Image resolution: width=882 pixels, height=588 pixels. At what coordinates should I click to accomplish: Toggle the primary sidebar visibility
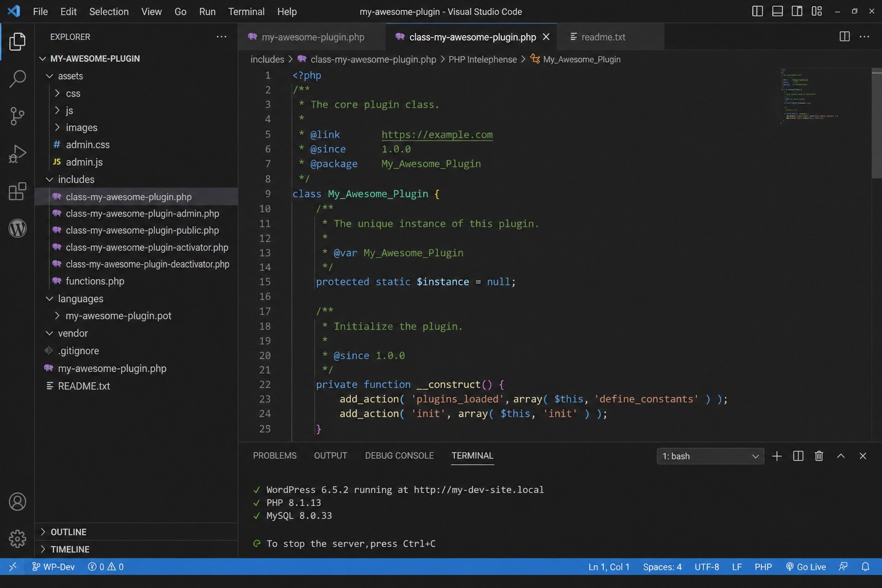(x=757, y=11)
